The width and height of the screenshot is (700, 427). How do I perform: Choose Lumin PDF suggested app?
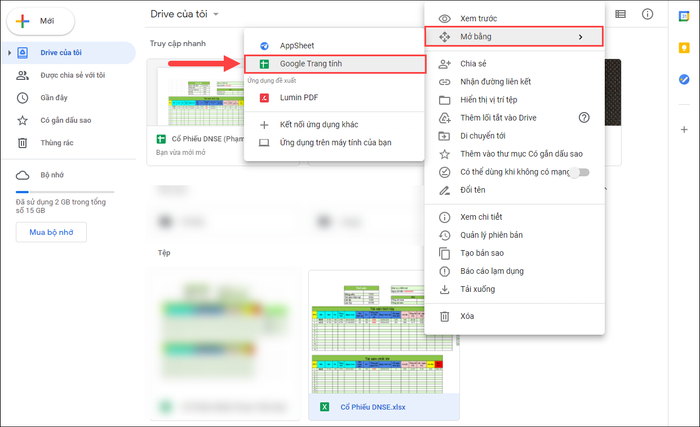pos(334,97)
